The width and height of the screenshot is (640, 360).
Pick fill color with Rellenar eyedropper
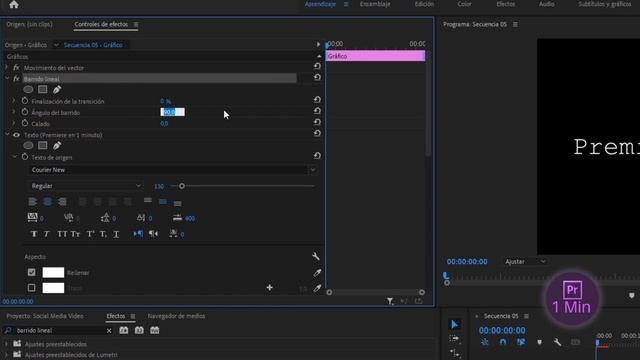pos(317,273)
